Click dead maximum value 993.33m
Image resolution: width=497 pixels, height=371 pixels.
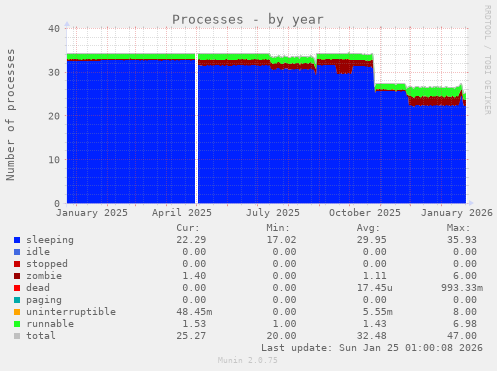click(462, 288)
